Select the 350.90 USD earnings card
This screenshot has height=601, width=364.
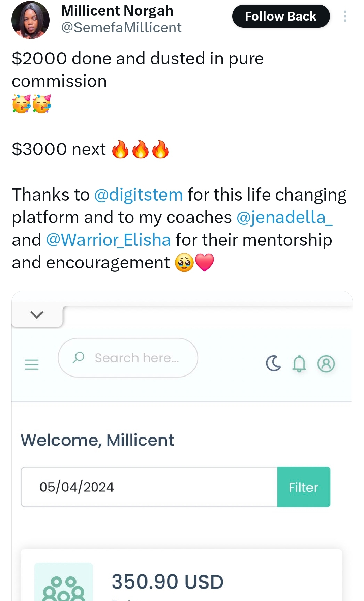(181, 575)
